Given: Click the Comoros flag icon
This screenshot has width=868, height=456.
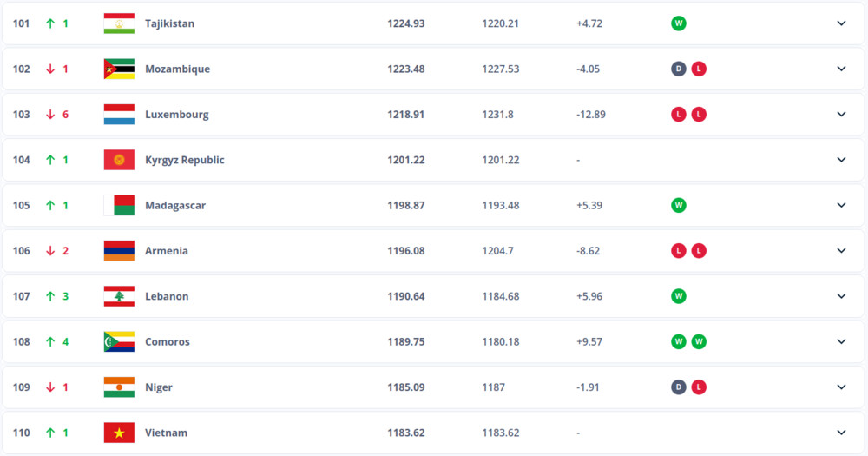Looking at the screenshot, I should pyautogui.click(x=119, y=341).
